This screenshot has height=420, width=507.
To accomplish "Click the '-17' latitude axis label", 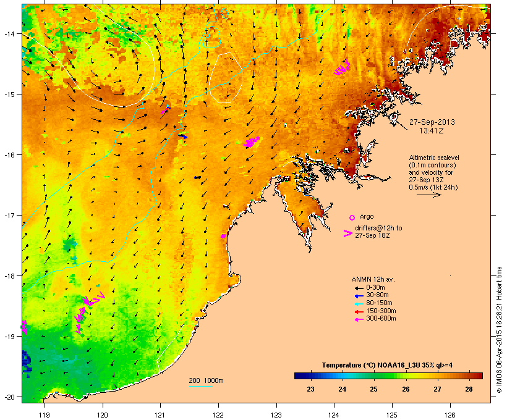I will [x=9, y=215].
